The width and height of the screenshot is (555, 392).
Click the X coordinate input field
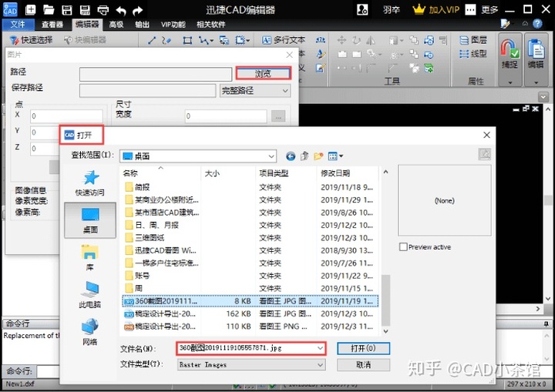[x=66, y=116]
